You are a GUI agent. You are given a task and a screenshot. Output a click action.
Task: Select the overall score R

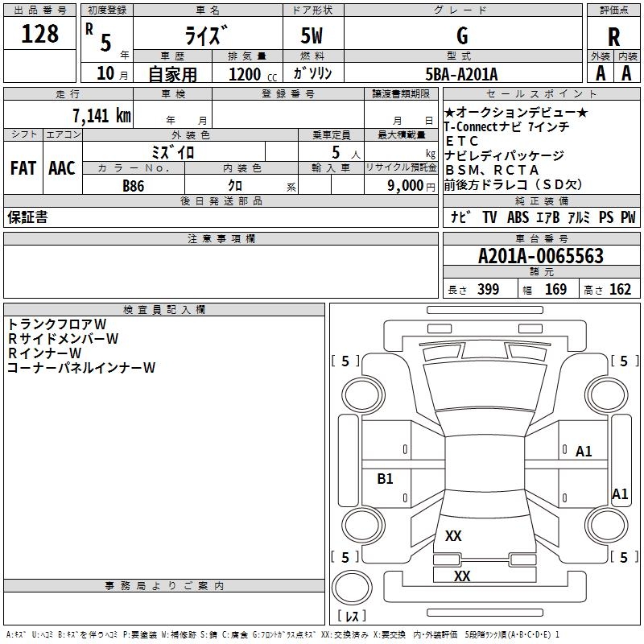click(x=613, y=37)
